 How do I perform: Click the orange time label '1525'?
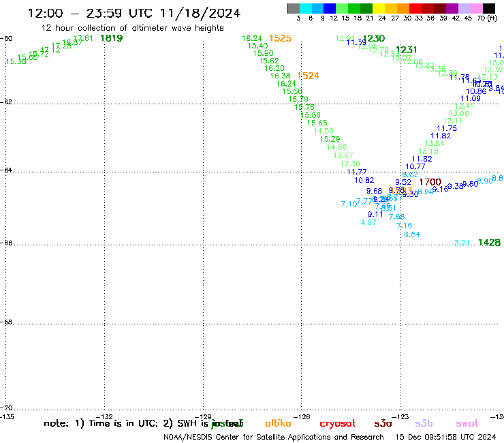pos(281,38)
